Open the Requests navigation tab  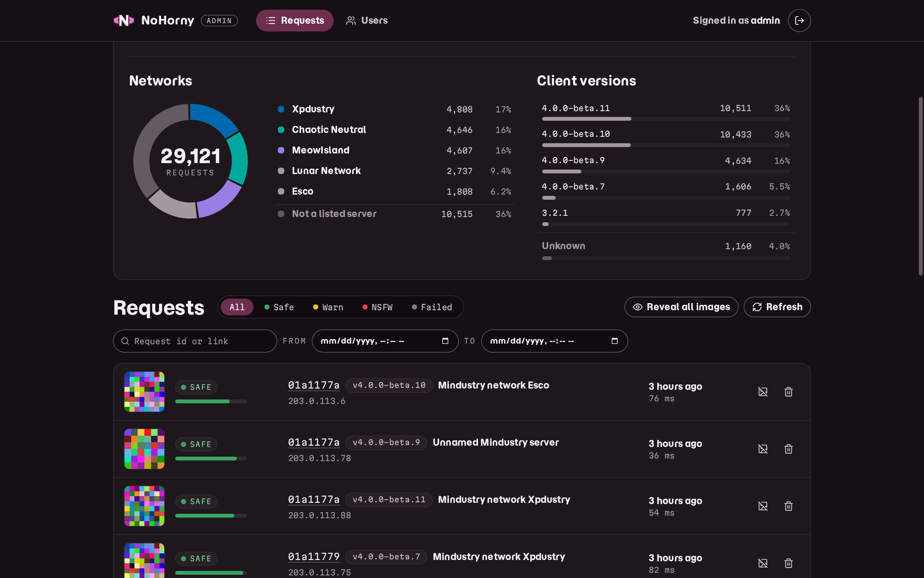(x=295, y=21)
